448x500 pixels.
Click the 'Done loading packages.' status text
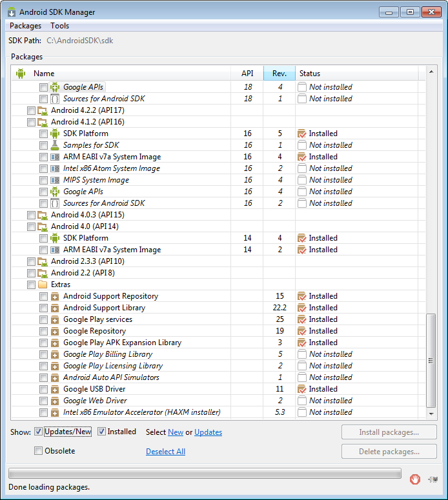(49, 487)
